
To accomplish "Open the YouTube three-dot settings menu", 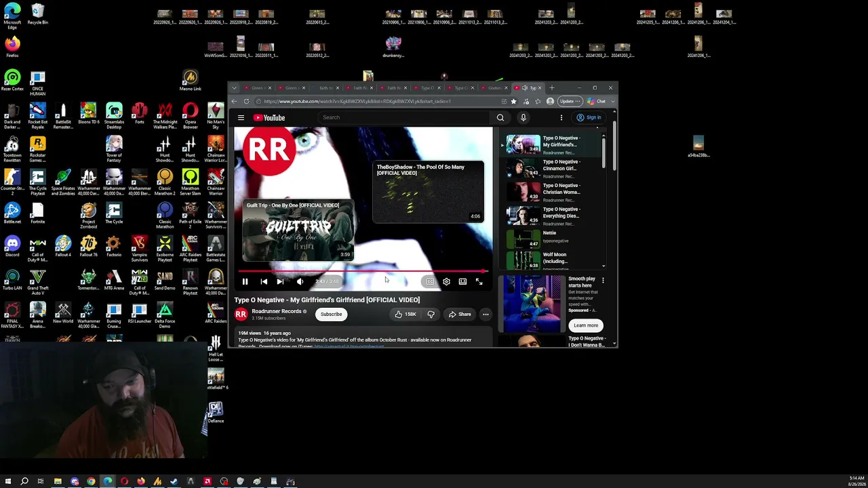I will 561,117.
